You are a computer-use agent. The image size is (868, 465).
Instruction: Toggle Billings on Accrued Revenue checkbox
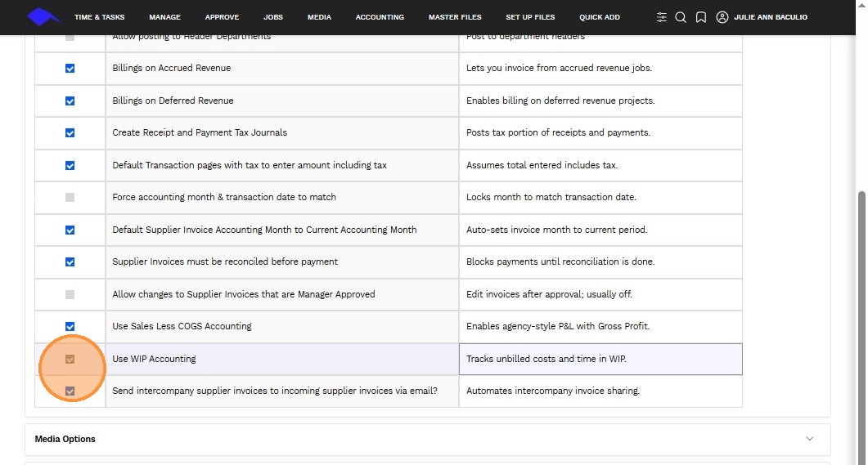[x=70, y=69]
